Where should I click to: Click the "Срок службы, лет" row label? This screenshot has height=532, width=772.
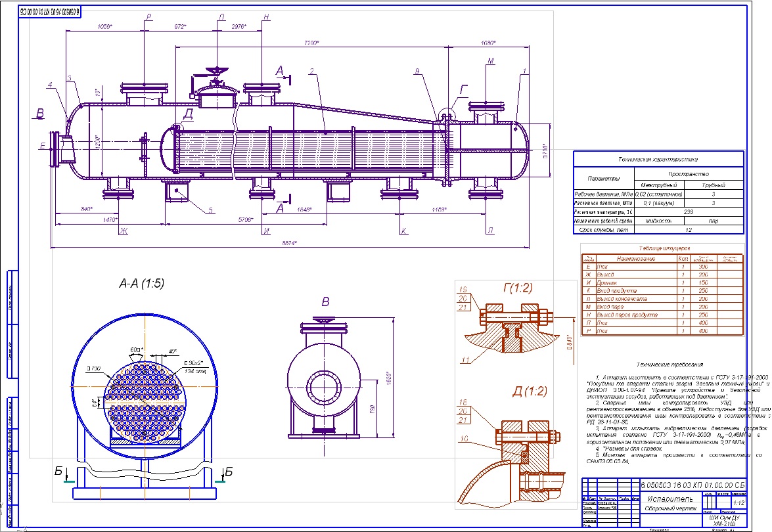click(604, 230)
